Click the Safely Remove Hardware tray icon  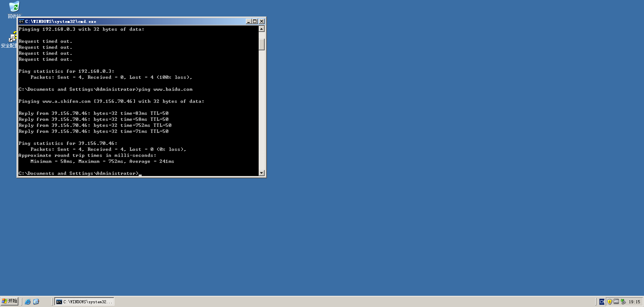623,302
